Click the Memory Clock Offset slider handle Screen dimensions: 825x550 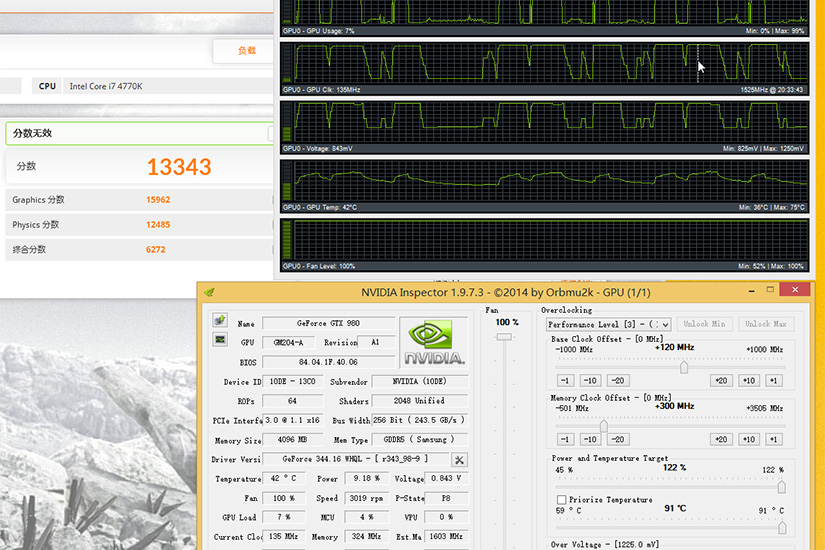(604, 425)
